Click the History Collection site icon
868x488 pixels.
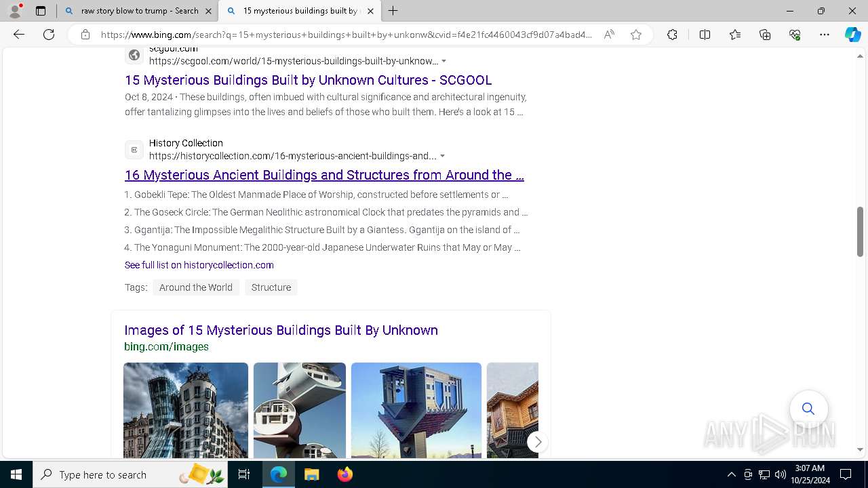tap(134, 149)
